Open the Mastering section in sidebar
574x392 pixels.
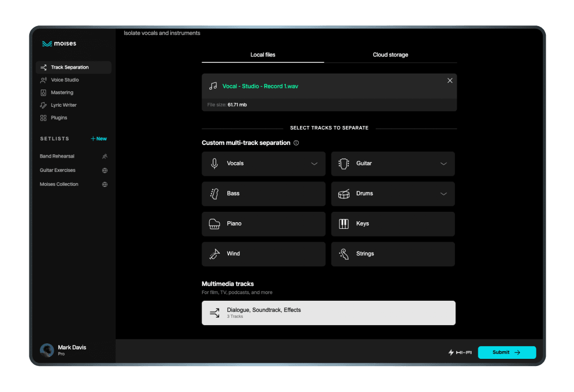[x=62, y=93]
